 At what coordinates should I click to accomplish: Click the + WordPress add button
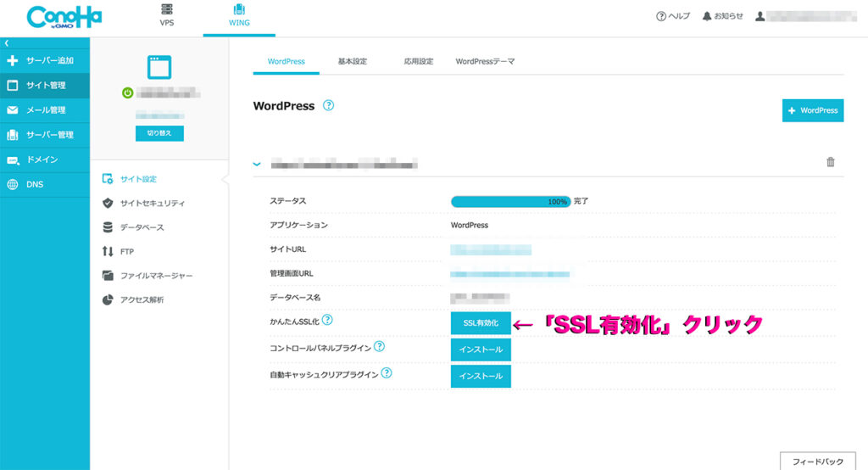point(813,110)
